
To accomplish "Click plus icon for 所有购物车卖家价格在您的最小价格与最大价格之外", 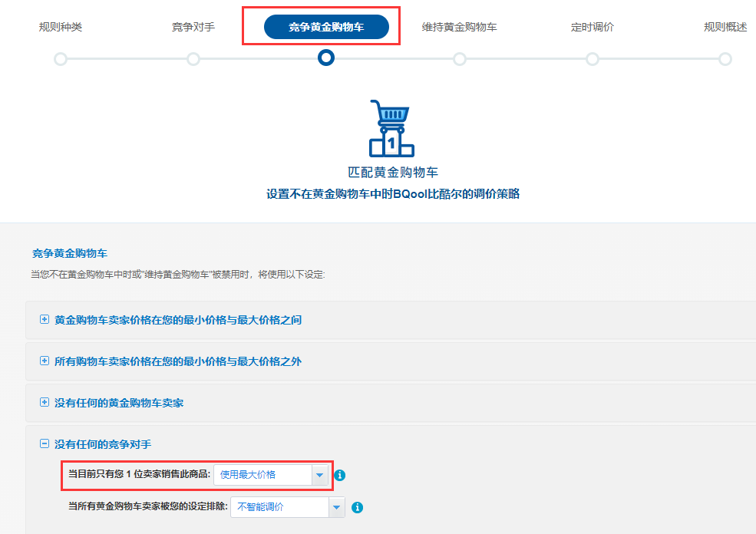I will [45, 361].
